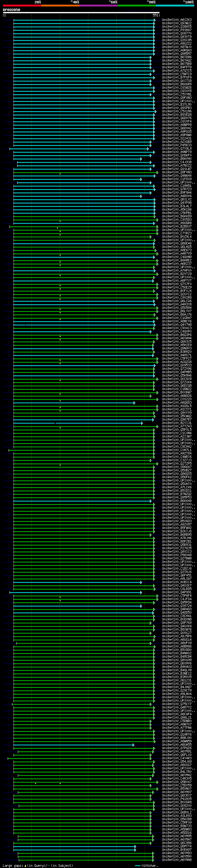Open hit UniRef100_Q93W22

[x=177, y=23]
